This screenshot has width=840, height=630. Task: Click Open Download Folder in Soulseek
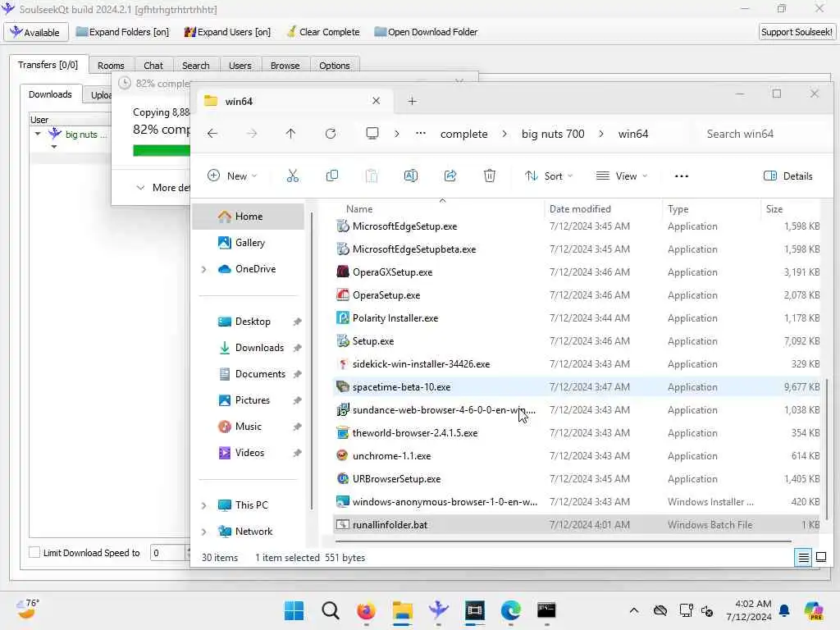426,32
